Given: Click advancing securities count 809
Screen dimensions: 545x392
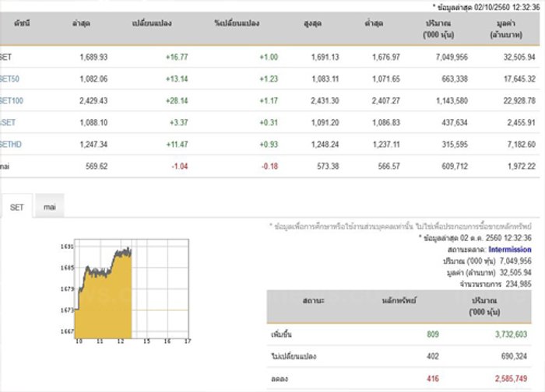Looking at the screenshot, I should click(433, 334).
